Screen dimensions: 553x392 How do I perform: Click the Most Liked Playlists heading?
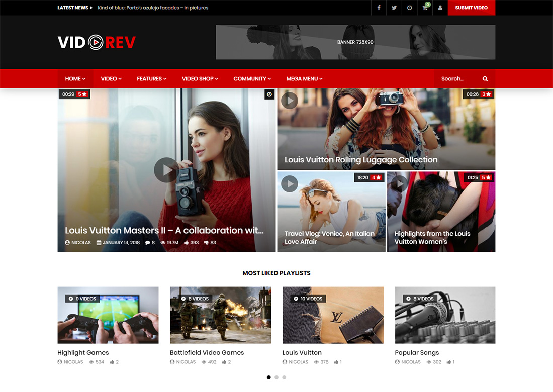click(276, 273)
